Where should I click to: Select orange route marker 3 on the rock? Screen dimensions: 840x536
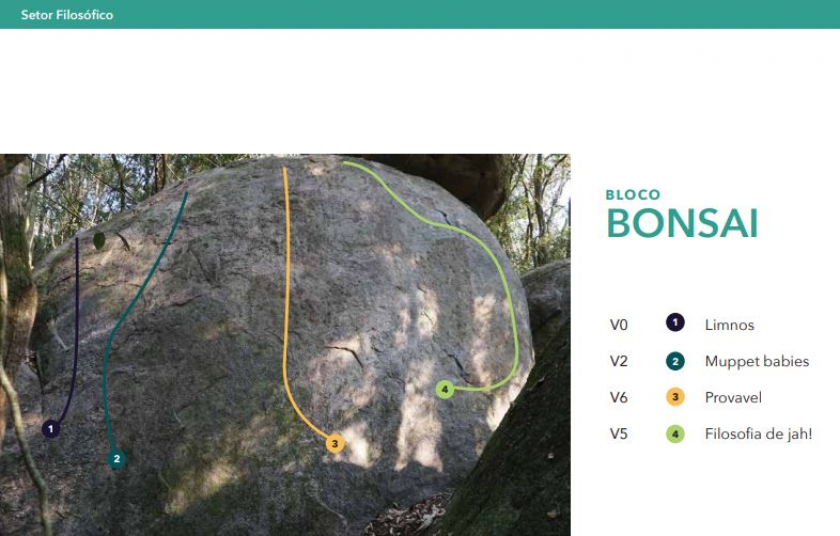pyautogui.click(x=335, y=443)
